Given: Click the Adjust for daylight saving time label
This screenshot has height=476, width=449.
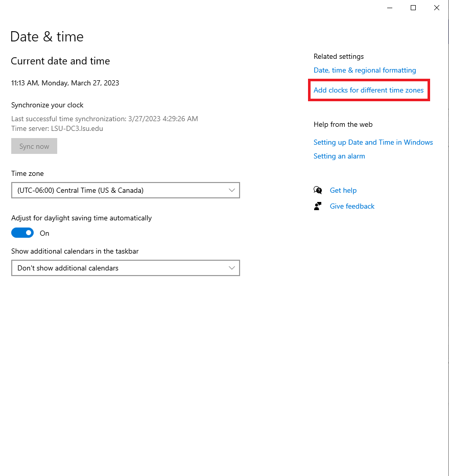Looking at the screenshot, I should [81, 218].
